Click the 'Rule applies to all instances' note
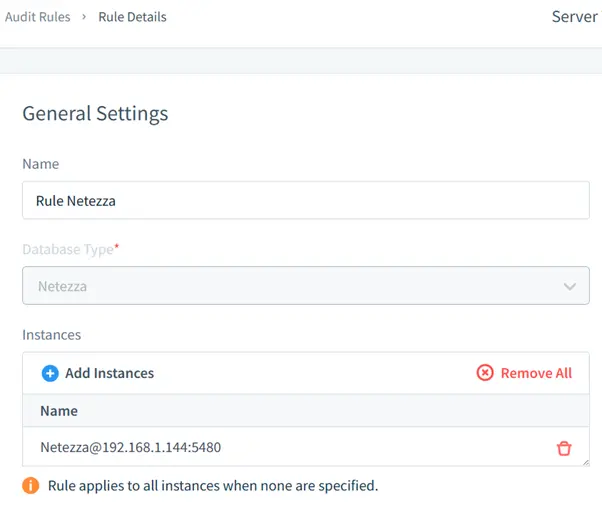Screen dimensions: 602x509 tap(213, 486)
